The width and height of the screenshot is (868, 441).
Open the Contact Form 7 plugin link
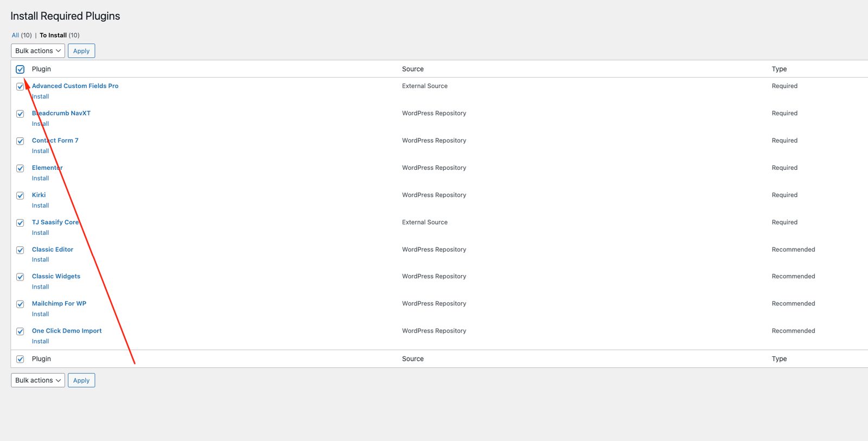tap(55, 140)
